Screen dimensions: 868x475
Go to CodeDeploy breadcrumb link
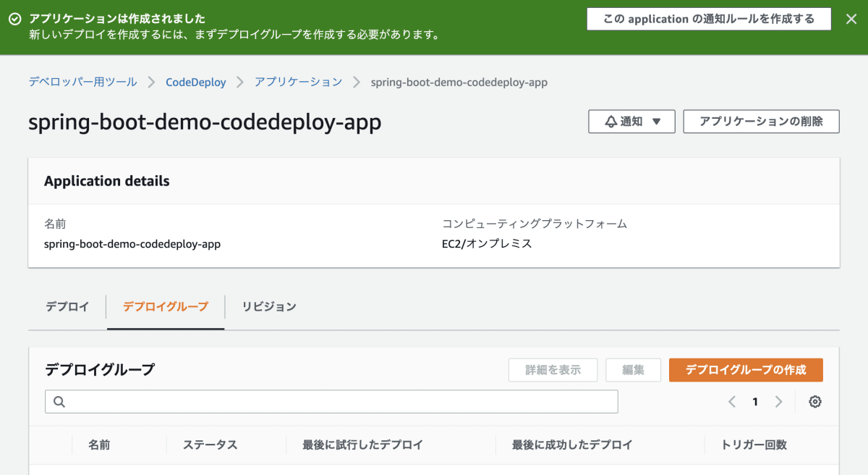click(x=196, y=82)
